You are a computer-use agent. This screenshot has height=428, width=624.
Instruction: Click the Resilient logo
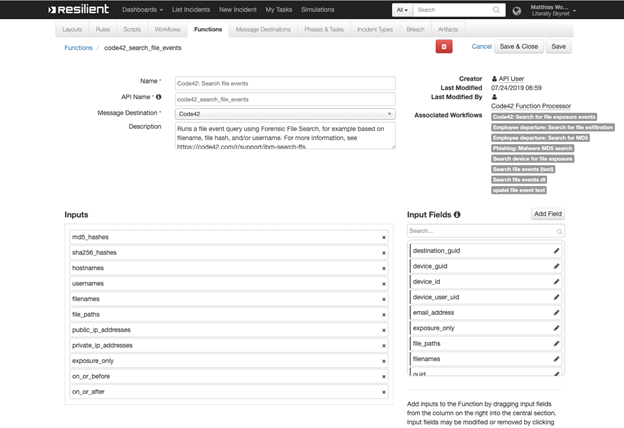click(x=78, y=9)
